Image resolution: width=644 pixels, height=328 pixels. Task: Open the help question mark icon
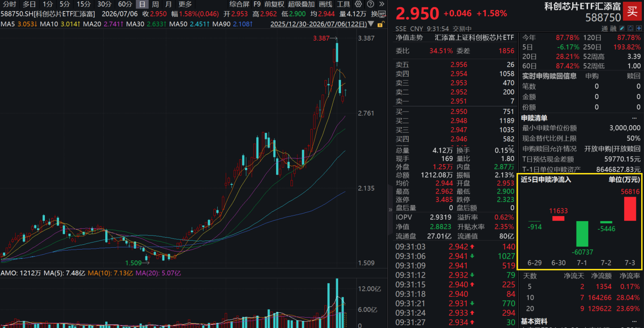(x=371, y=4)
